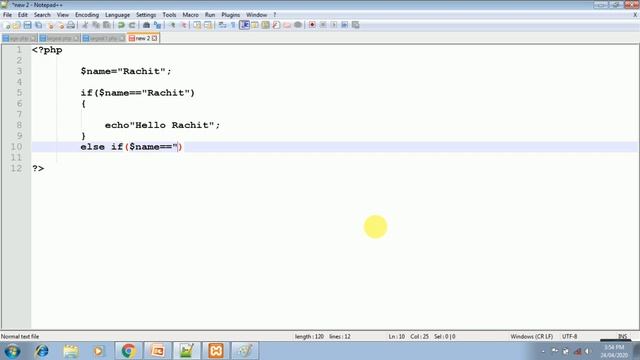
Task: Open XAMPP from the taskbar
Action: point(216,351)
